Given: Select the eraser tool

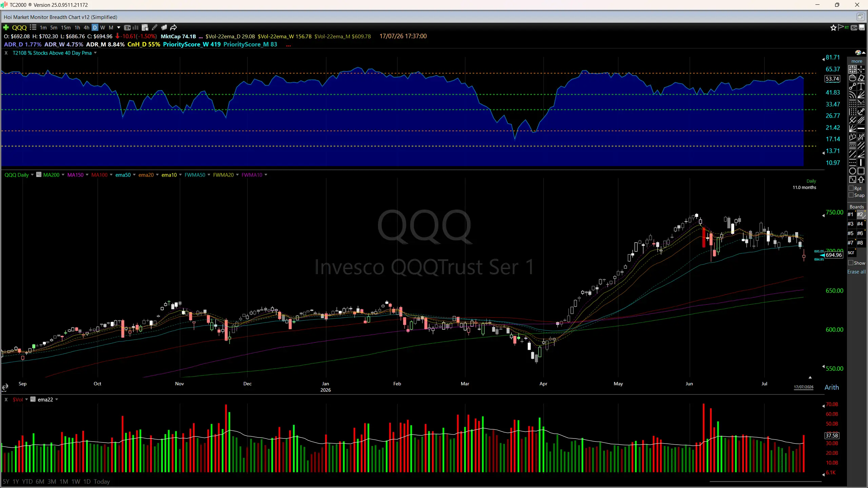Looking at the screenshot, I should pyautogui.click(x=861, y=78).
